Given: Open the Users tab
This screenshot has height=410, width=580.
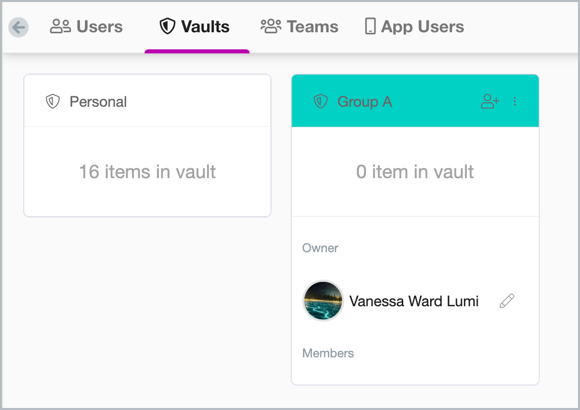Looking at the screenshot, I should [x=86, y=27].
